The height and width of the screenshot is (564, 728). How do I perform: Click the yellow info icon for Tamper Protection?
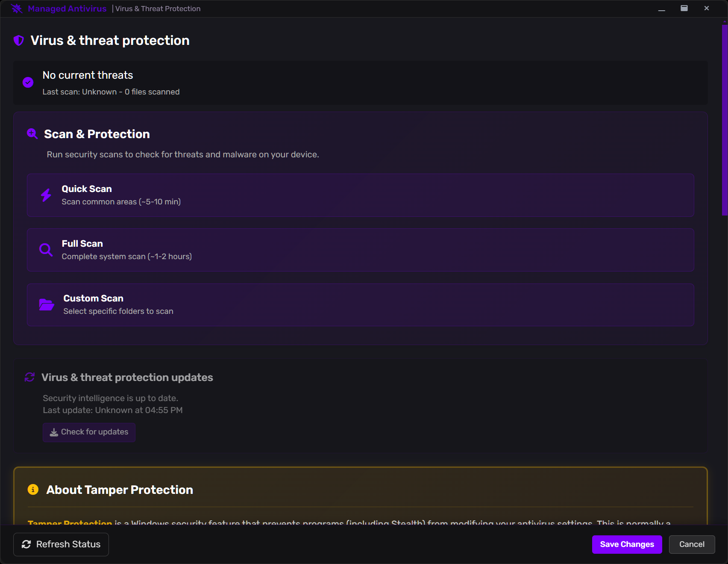[33, 490]
